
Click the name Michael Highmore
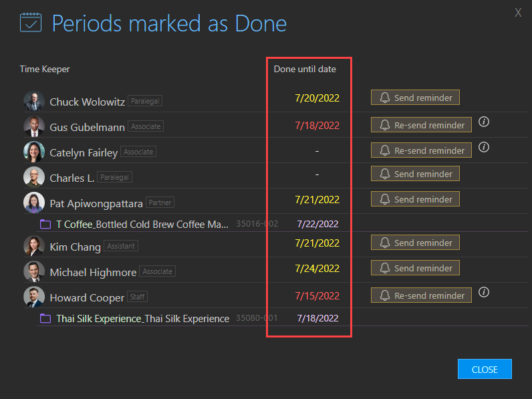[x=93, y=273]
